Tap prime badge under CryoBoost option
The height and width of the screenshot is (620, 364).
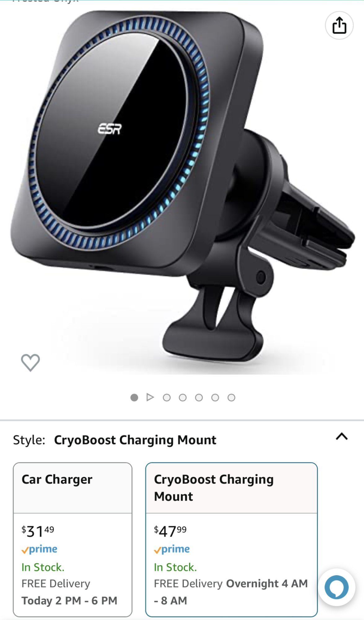click(172, 549)
